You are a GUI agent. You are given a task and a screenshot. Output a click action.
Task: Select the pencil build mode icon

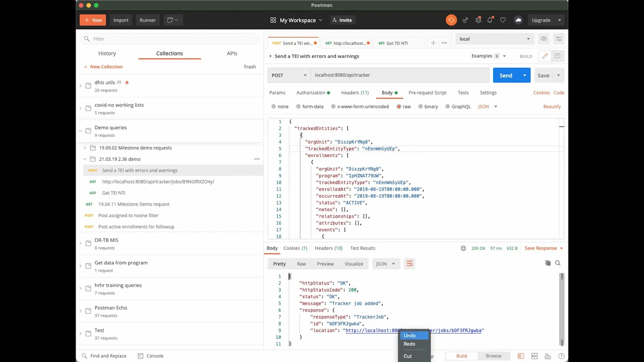click(x=545, y=56)
